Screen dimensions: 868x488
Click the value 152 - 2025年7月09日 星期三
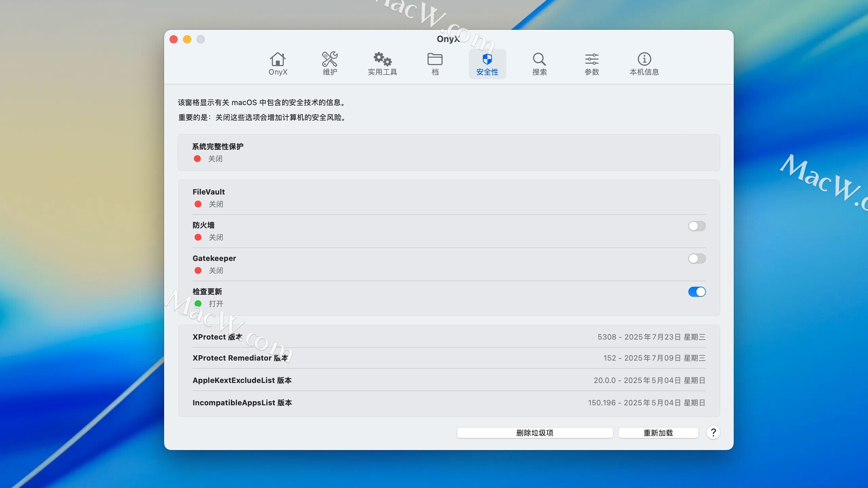pyautogui.click(x=654, y=358)
